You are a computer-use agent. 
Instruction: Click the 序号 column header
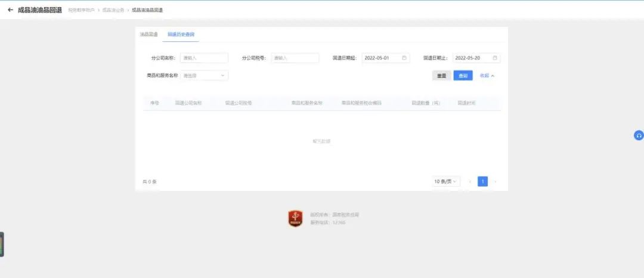pyautogui.click(x=154, y=103)
